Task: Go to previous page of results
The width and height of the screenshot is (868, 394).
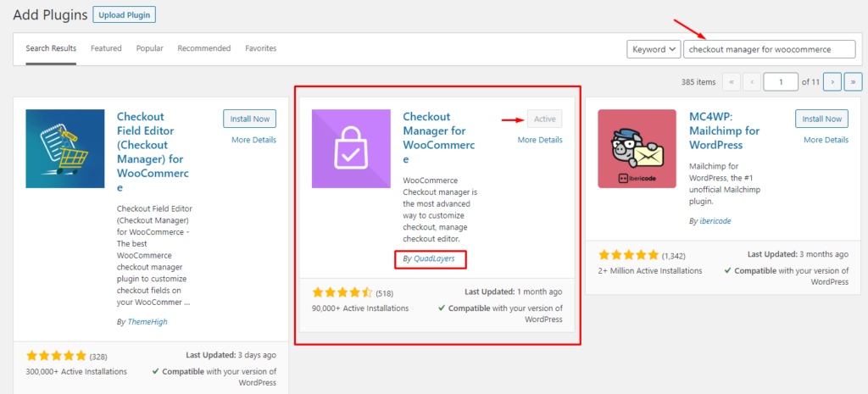Action: (x=752, y=82)
